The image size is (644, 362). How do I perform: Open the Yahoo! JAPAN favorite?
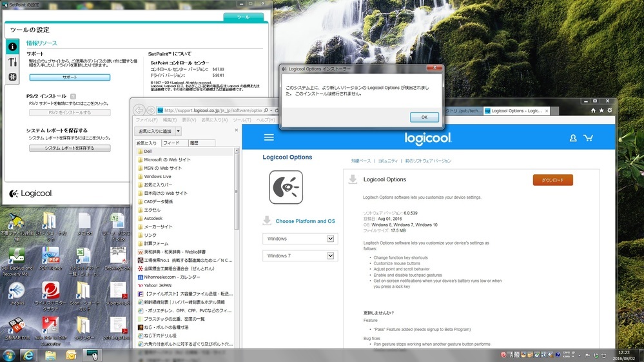(158, 285)
